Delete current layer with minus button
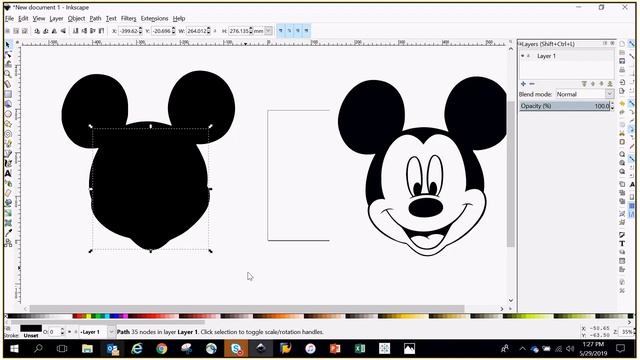640x360 pixels. tap(532, 84)
